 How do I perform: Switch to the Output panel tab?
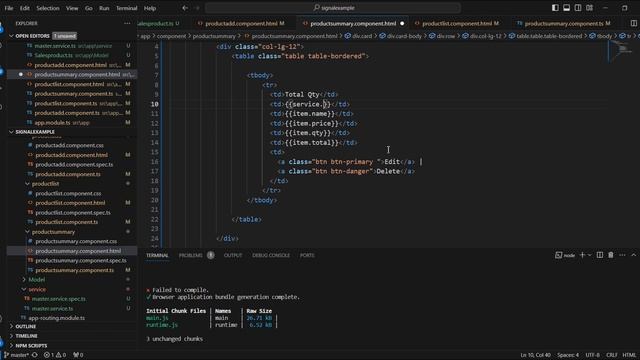[x=233, y=256]
